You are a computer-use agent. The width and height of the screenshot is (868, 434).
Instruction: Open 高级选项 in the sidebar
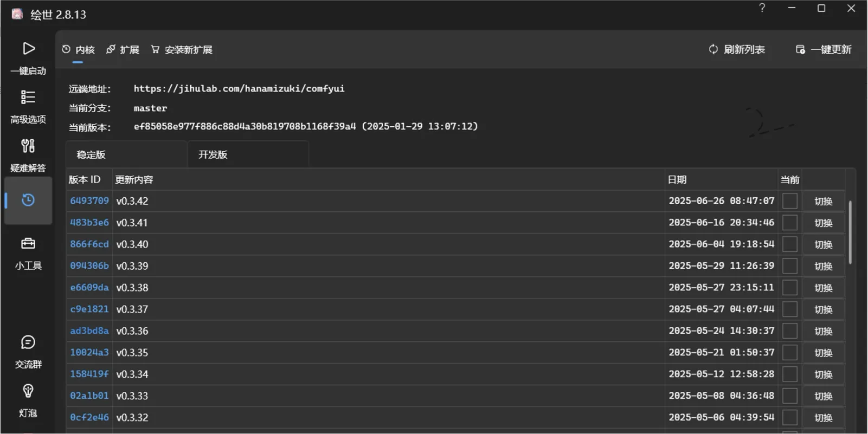[28, 98]
